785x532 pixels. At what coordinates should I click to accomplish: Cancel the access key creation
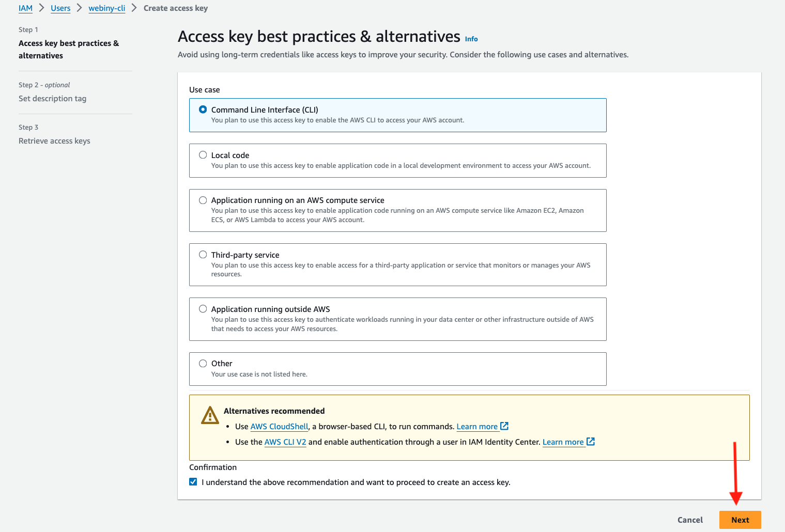690,520
